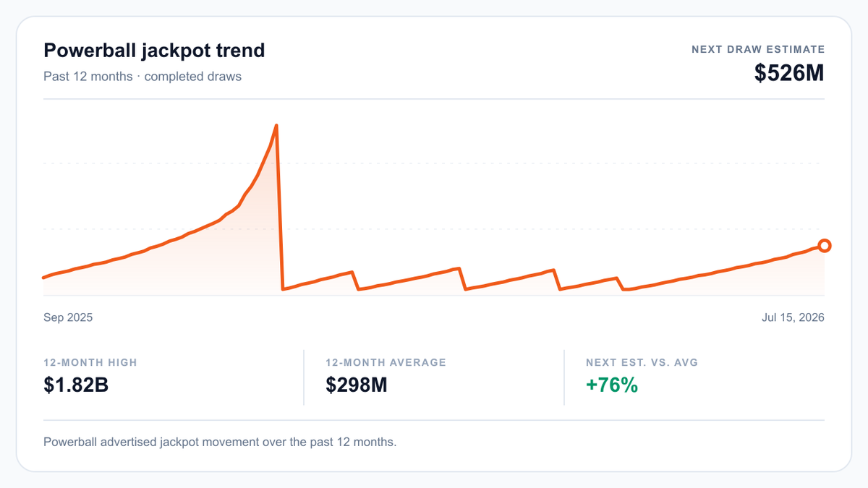Click the peak of the jackpot line

(x=276, y=126)
